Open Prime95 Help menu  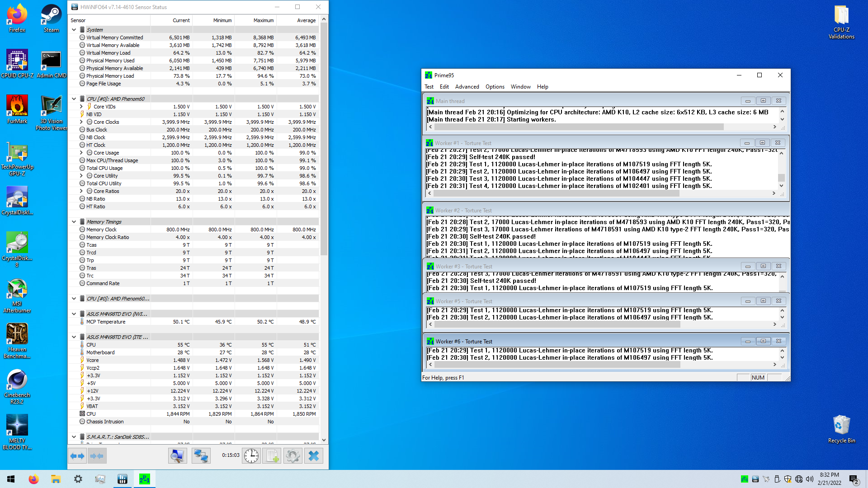pyautogui.click(x=542, y=87)
